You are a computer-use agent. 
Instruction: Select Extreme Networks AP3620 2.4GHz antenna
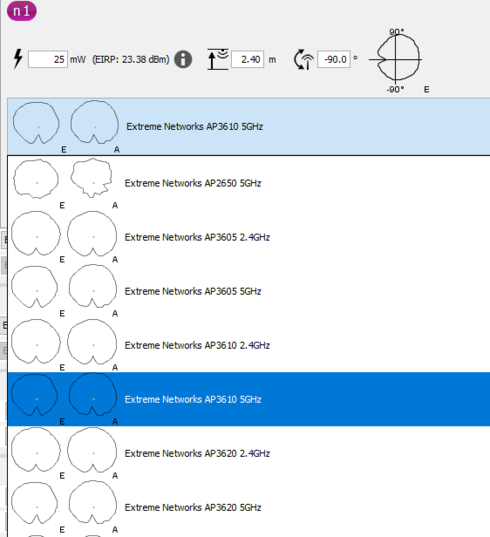(249, 453)
